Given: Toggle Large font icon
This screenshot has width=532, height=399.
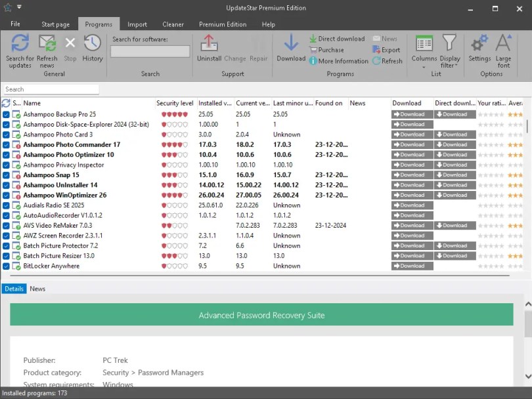Looking at the screenshot, I should coord(504,43).
